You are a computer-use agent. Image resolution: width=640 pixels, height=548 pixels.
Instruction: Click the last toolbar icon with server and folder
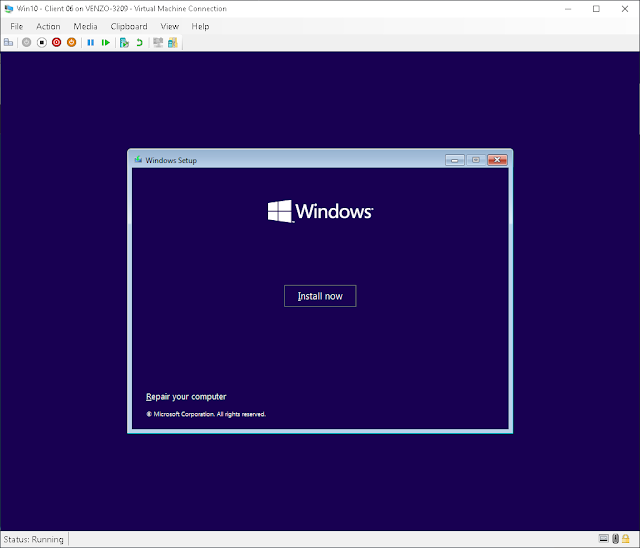click(173, 42)
